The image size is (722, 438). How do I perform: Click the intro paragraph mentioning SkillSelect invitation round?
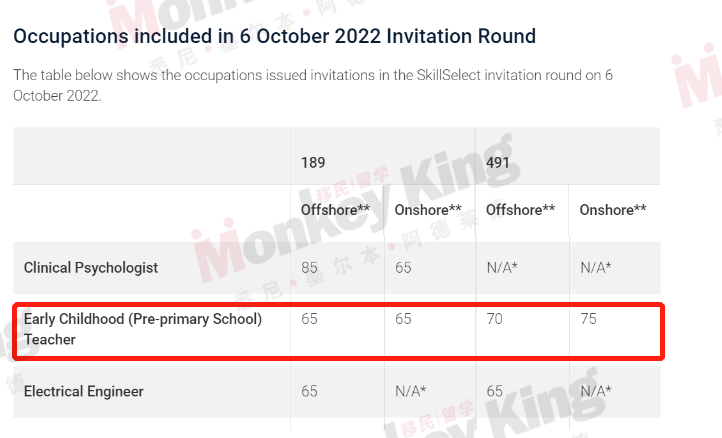click(x=313, y=85)
